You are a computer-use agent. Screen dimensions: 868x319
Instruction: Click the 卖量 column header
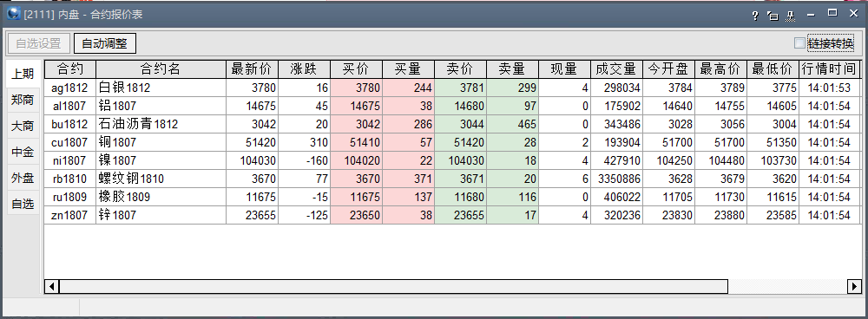pos(513,69)
